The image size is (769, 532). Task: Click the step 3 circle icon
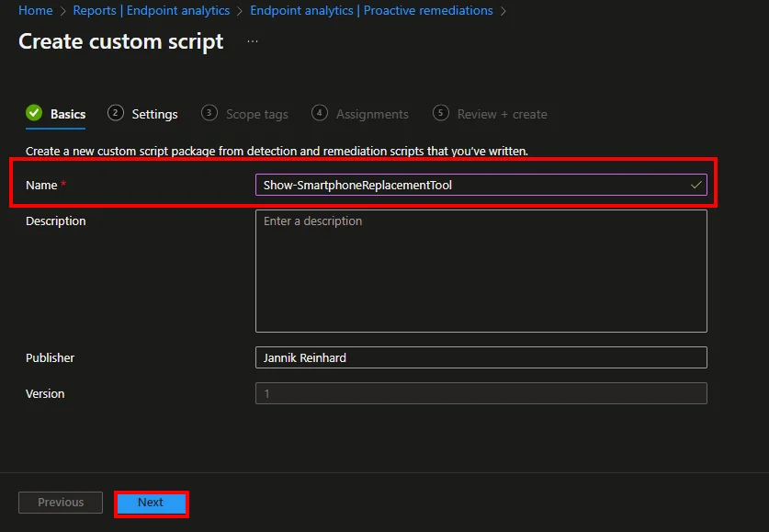(x=209, y=113)
